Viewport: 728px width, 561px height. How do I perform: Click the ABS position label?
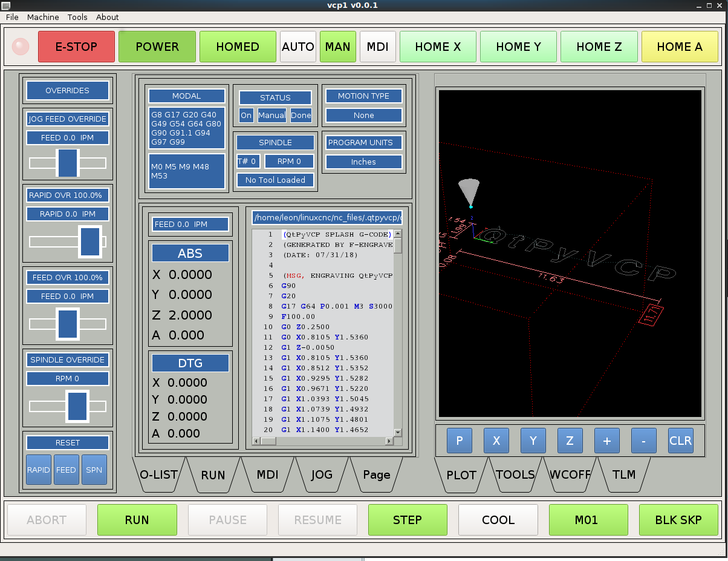tap(190, 254)
